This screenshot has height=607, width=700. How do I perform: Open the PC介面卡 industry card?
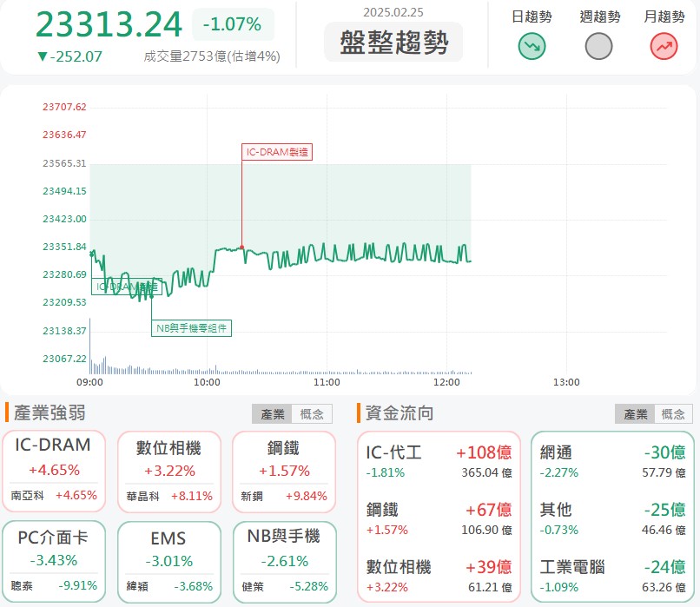click(54, 560)
